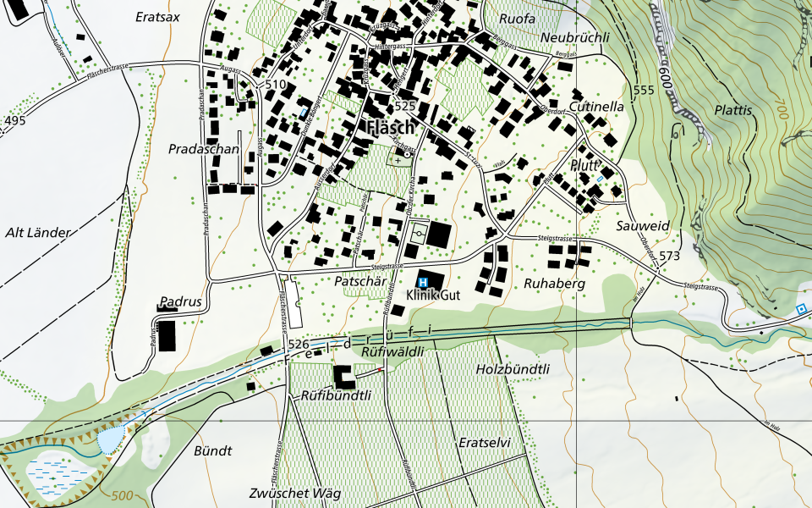Click the spot elevation '525'

point(404,107)
